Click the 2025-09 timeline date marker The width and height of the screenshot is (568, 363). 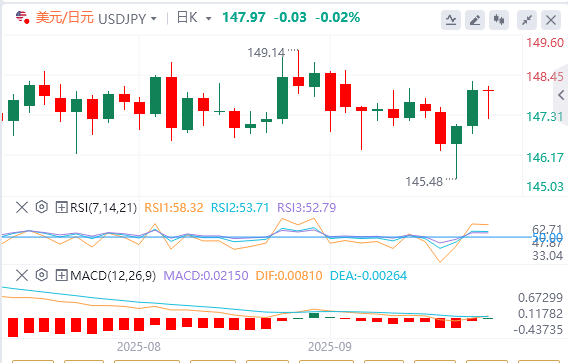coord(330,347)
